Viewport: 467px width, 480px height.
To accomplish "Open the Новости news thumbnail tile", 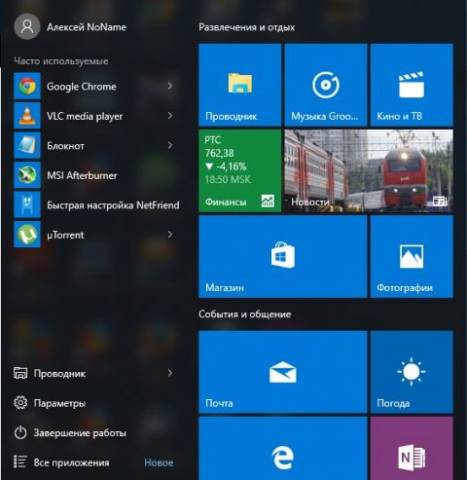I will coord(369,171).
